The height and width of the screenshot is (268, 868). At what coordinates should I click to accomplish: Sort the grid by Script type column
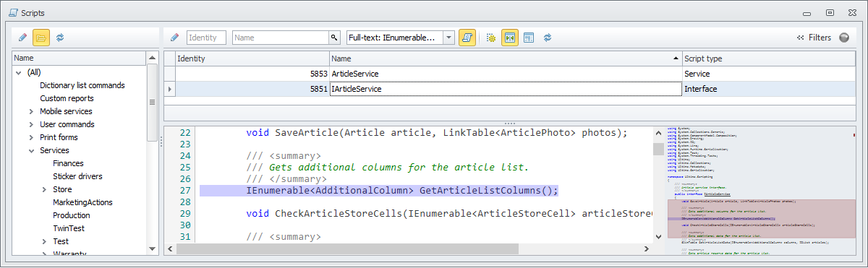click(x=768, y=59)
